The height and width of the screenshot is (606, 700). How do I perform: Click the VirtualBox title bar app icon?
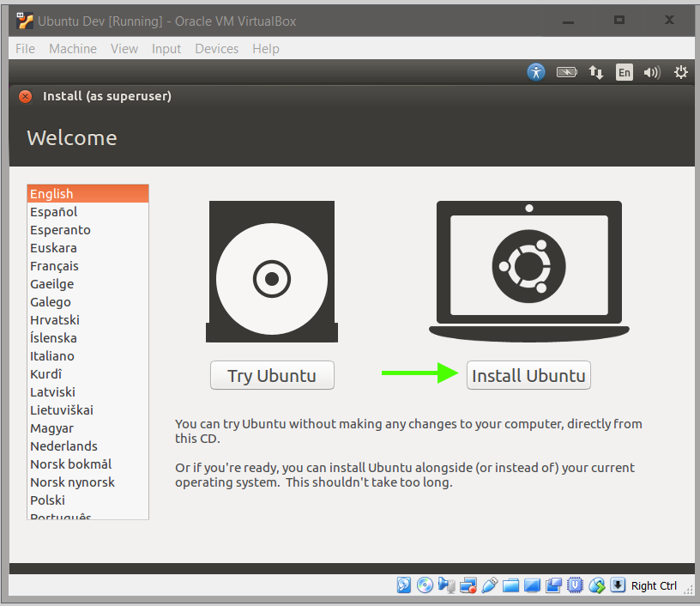25,21
